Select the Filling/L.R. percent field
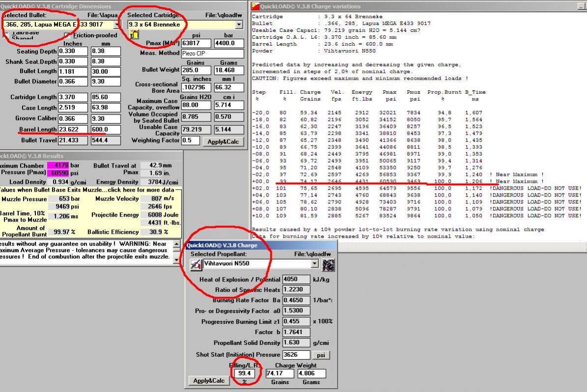587x392 pixels. click(x=244, y=373)
